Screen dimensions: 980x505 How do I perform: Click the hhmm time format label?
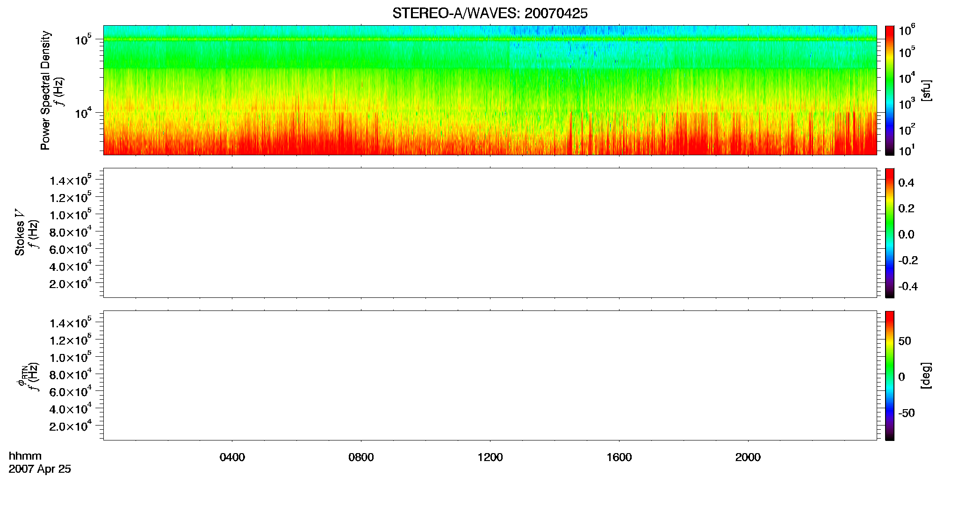tap(25, 456)
